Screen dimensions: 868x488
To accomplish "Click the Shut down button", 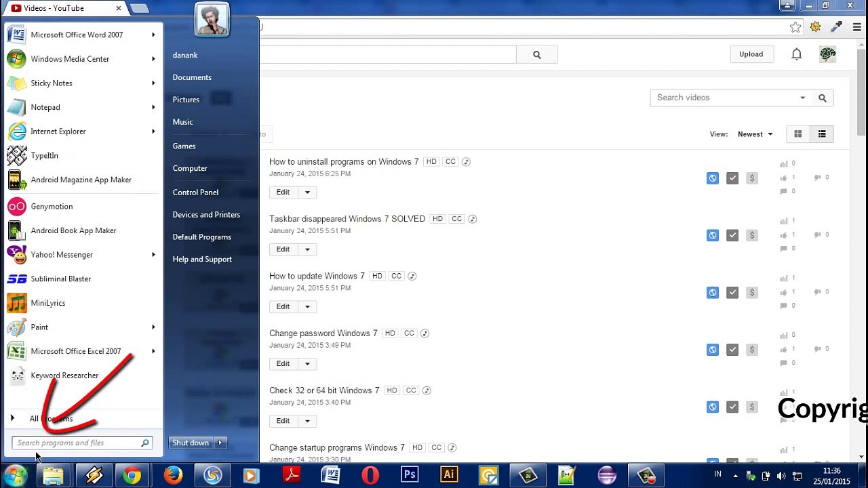I will pos(191,443).
